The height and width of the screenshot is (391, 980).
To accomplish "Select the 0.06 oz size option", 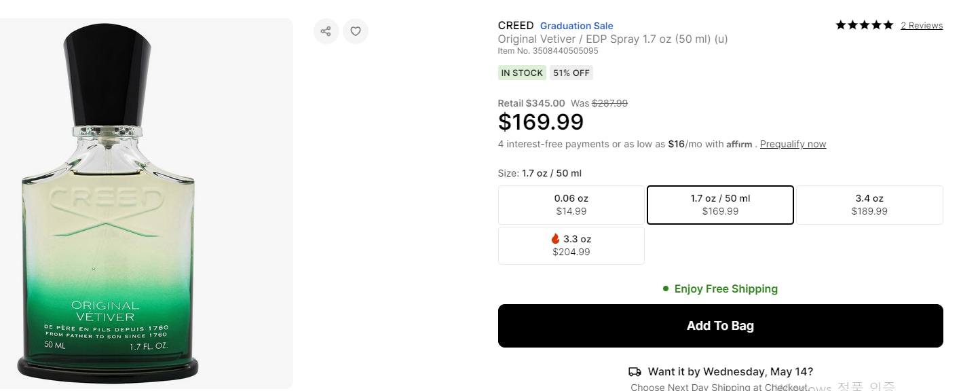I will [x=571, y=205].
